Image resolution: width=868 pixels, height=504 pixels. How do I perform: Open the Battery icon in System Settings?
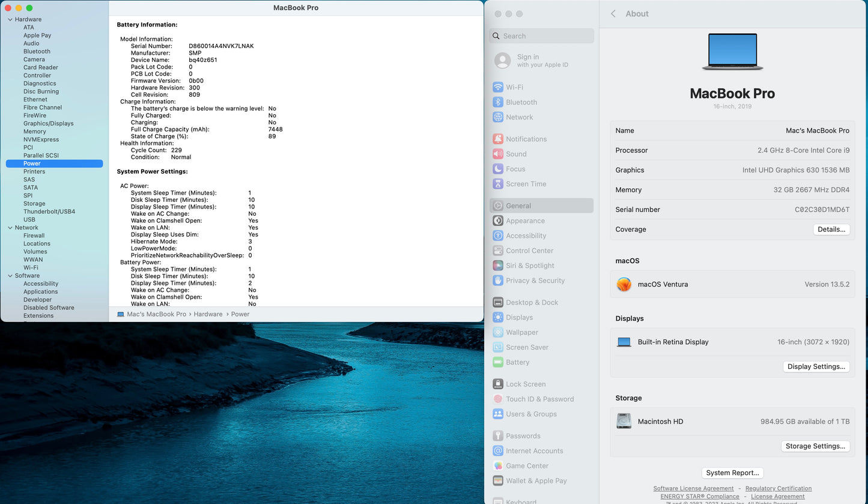click(x=497, y=362)
